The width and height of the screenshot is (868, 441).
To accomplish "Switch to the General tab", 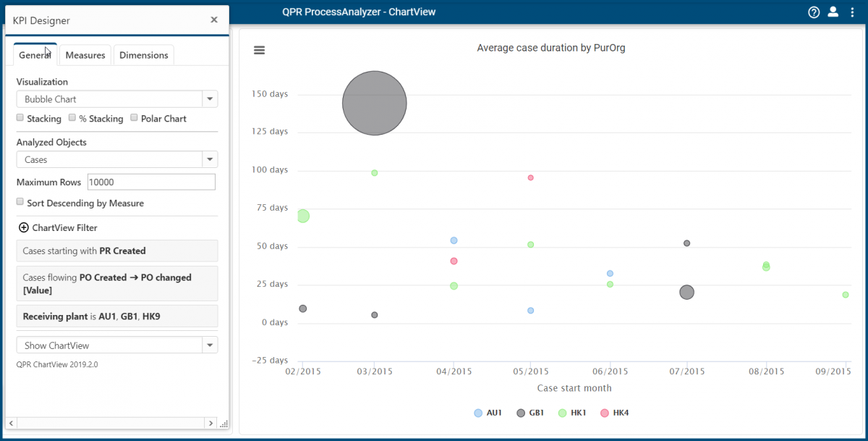I will [35, 55].
